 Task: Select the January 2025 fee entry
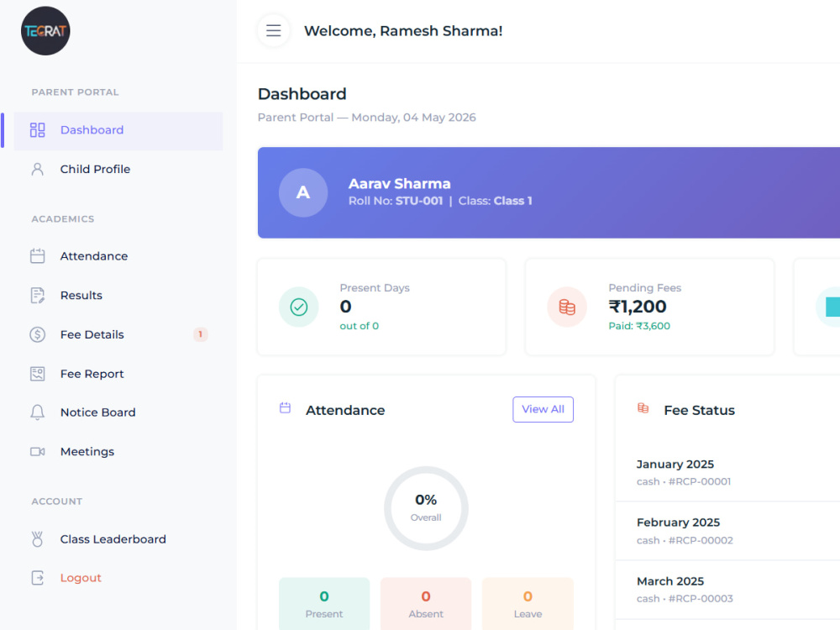[727, 472]
